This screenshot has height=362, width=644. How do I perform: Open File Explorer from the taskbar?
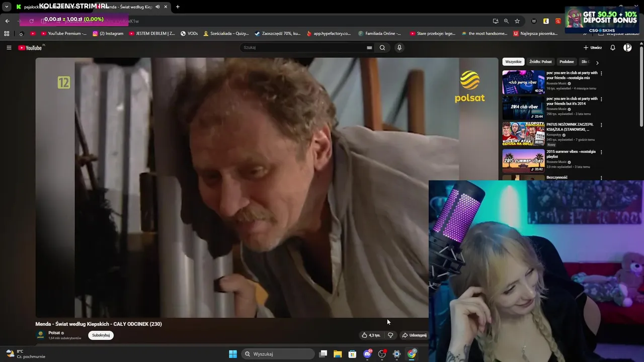pyautogui.click(x=338, y=354)
